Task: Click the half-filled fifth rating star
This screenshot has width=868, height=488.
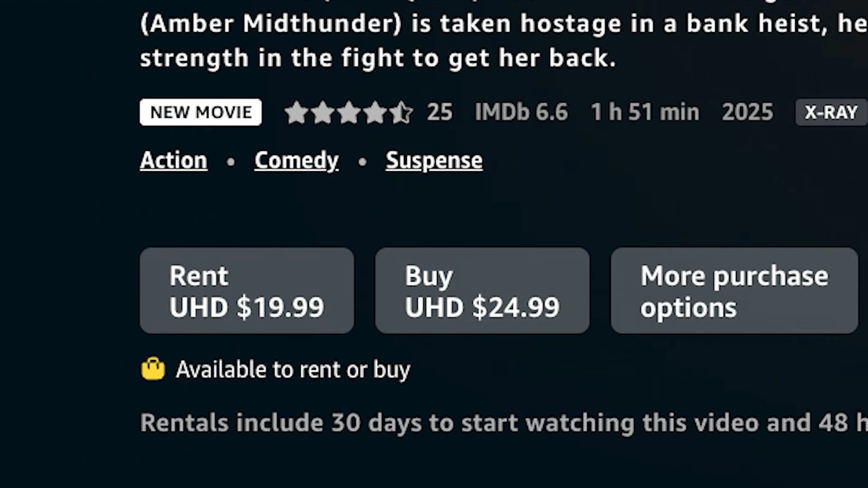Action: click(x=401, y=112)
